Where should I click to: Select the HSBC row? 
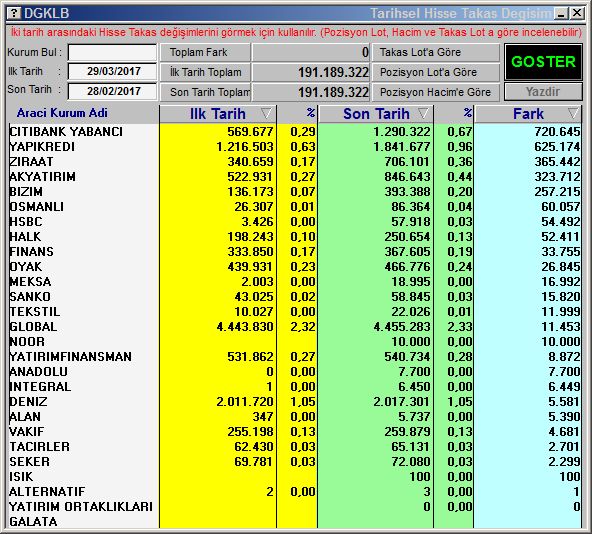tap(294, 222)
